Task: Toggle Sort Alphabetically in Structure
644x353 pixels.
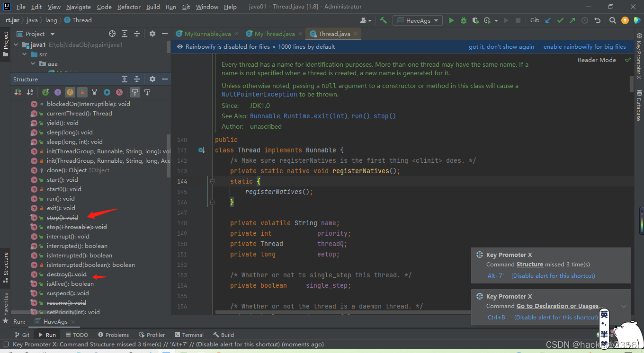Action: (x=30, y=92)
